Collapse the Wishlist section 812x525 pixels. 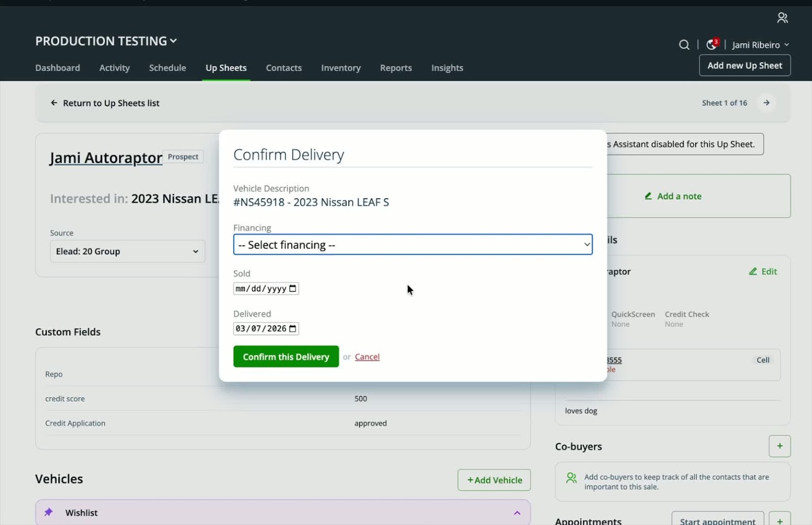tap(517, 513)
